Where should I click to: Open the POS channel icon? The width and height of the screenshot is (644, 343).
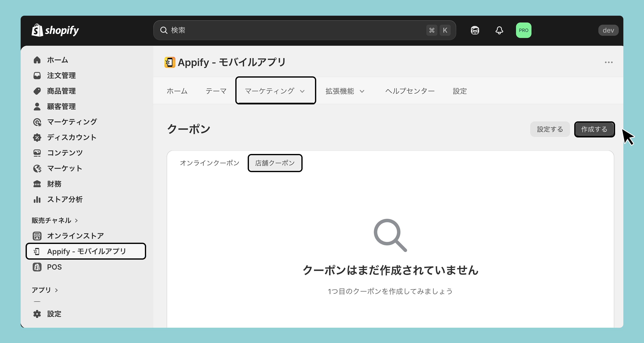coord(37,267)
